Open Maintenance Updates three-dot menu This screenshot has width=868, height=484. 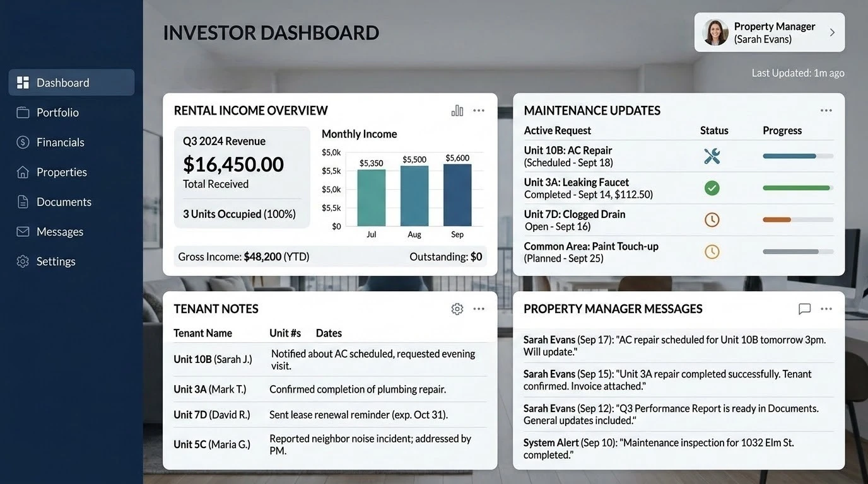tap(826, 111)
